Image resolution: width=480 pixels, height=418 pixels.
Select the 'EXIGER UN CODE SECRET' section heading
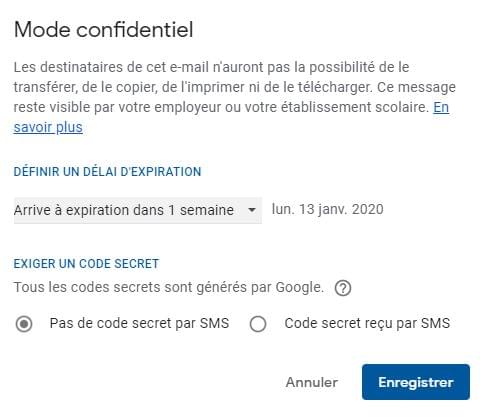86,264
